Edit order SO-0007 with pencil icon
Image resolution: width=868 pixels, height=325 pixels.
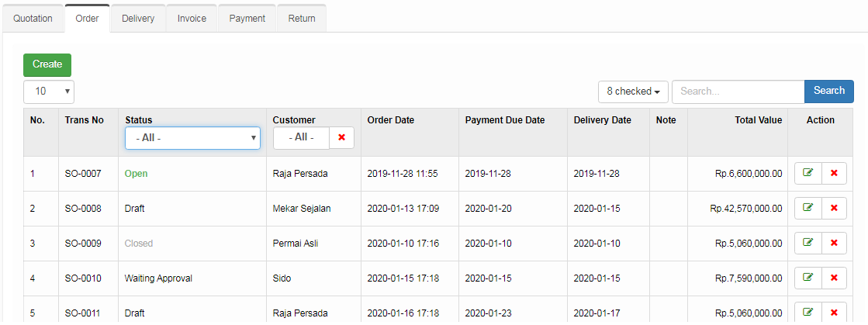807,173
